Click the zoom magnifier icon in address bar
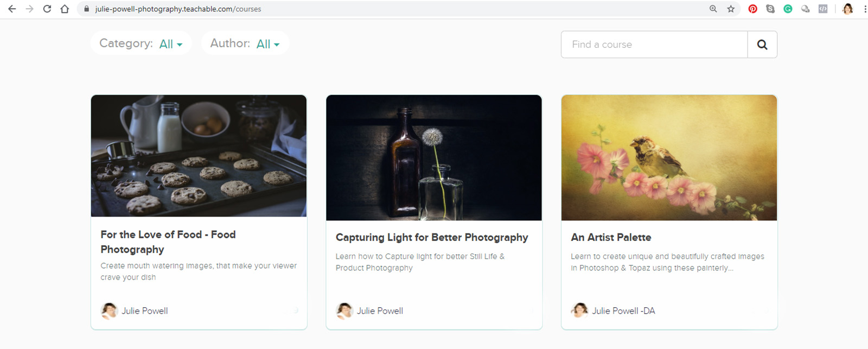Viewport: 868px width, 349px height. pyautogui.click(x=713, y=9)
